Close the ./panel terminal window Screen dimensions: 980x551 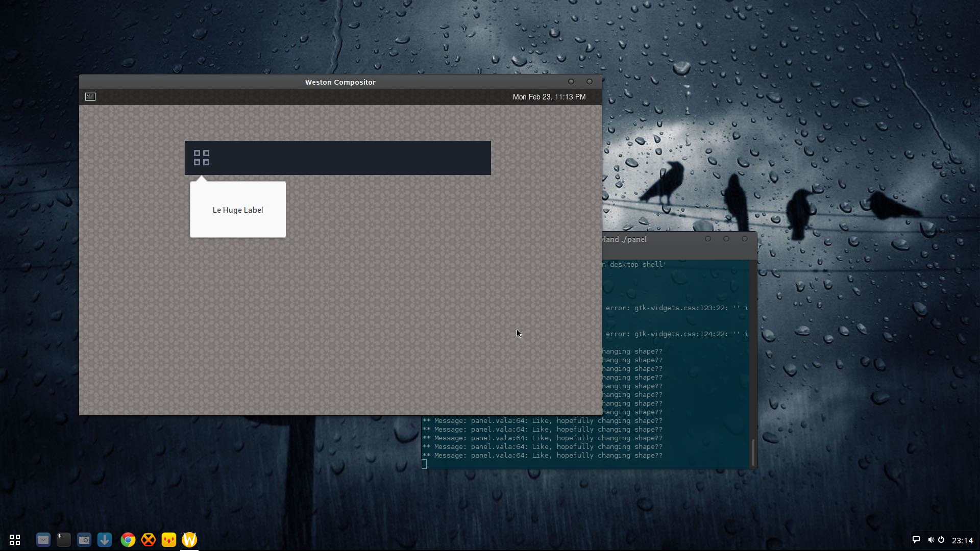tap(745, 239)
